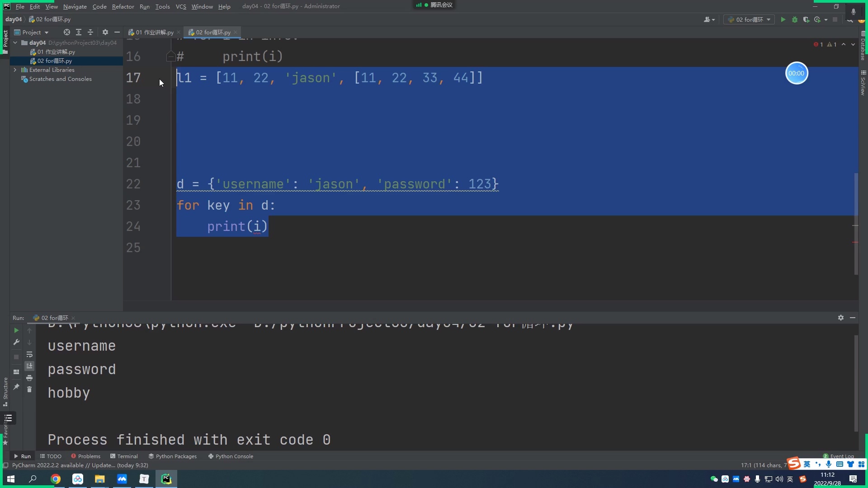
Task: Open run configuration wrench in the Run panel
Action: point(16,342)
